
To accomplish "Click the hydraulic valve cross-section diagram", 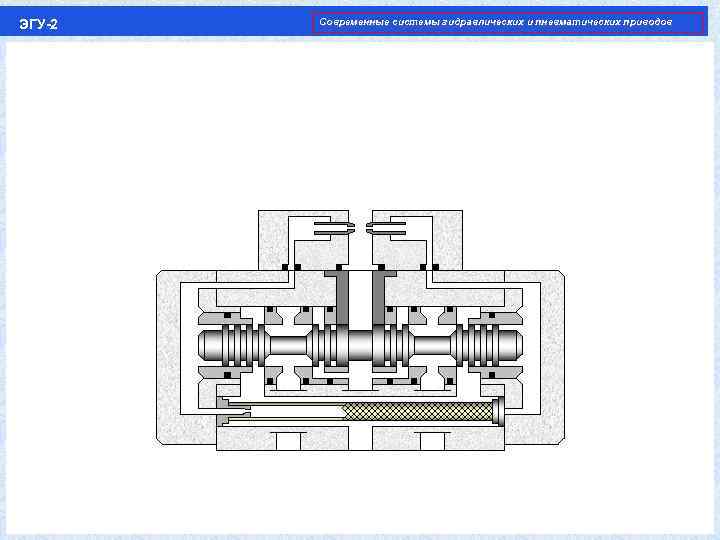I will 360,330.
